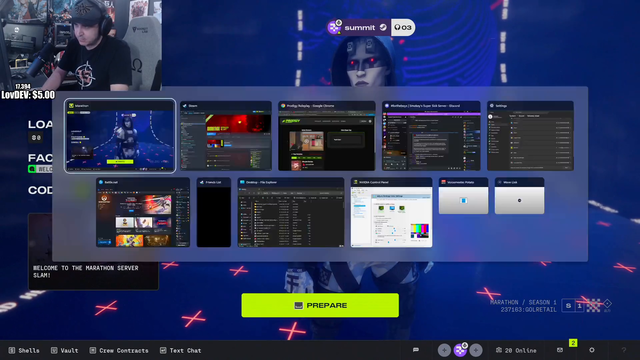Click the Battle.net app icon in switcher

pos(101,182)
